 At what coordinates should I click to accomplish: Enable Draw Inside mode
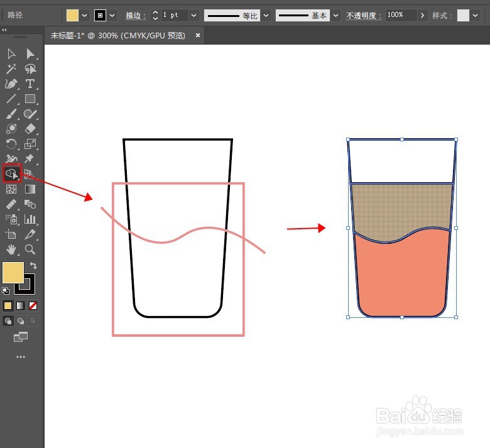[x=33, y=320]
